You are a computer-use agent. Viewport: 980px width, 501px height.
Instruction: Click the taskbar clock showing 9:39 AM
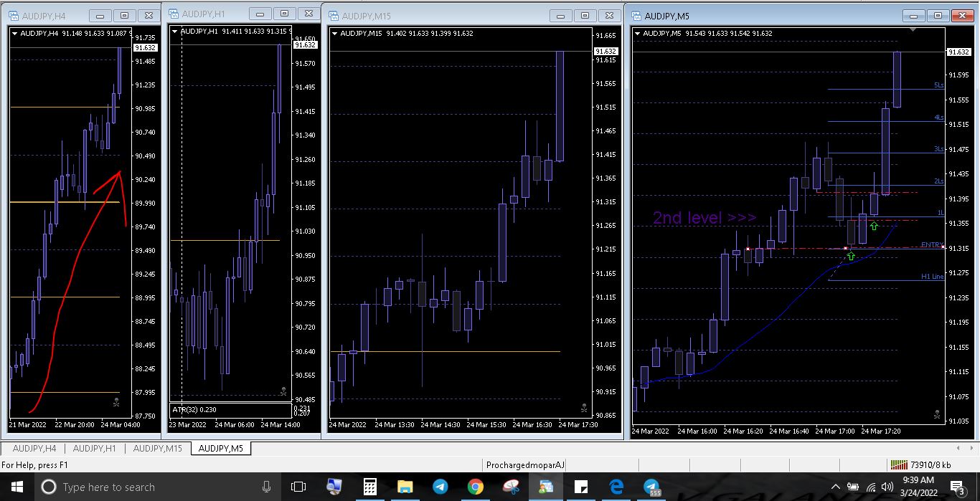pos(918,487)
